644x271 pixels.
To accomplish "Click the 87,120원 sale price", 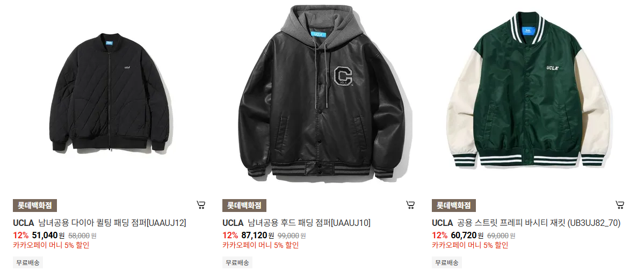I will (x=257, y=235).
